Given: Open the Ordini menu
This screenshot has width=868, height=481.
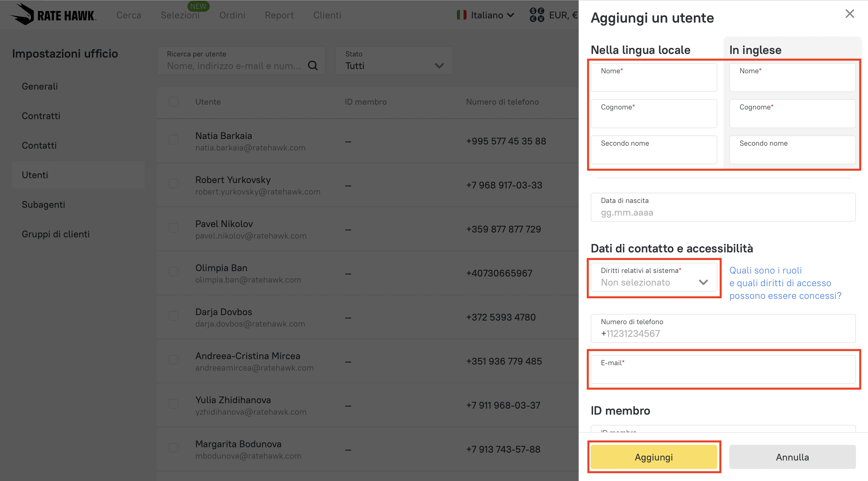Looking at the screenshot, I should tap(232, 15).
